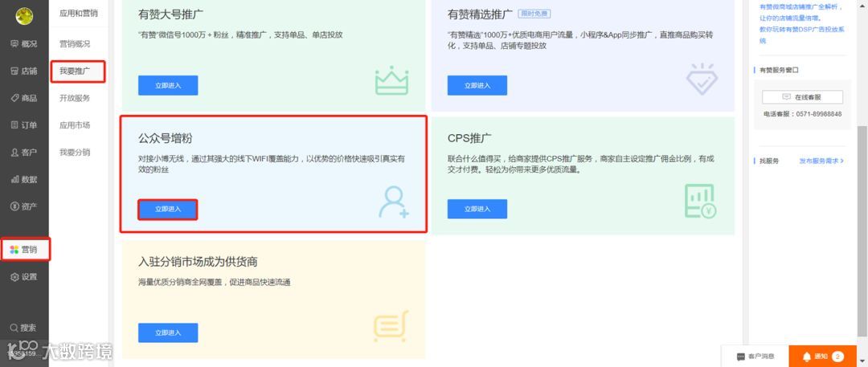The image size is (868, 367).
Task: Click 立即进入 under CPS推广
Action: tap(477, 209)
